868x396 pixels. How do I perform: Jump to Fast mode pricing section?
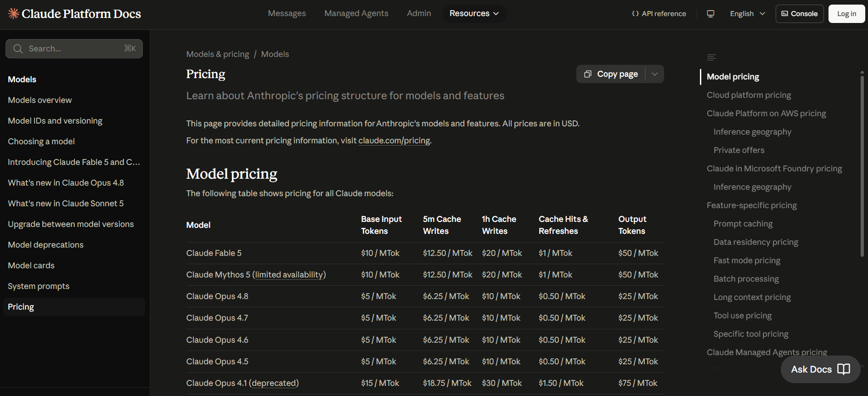747,260
